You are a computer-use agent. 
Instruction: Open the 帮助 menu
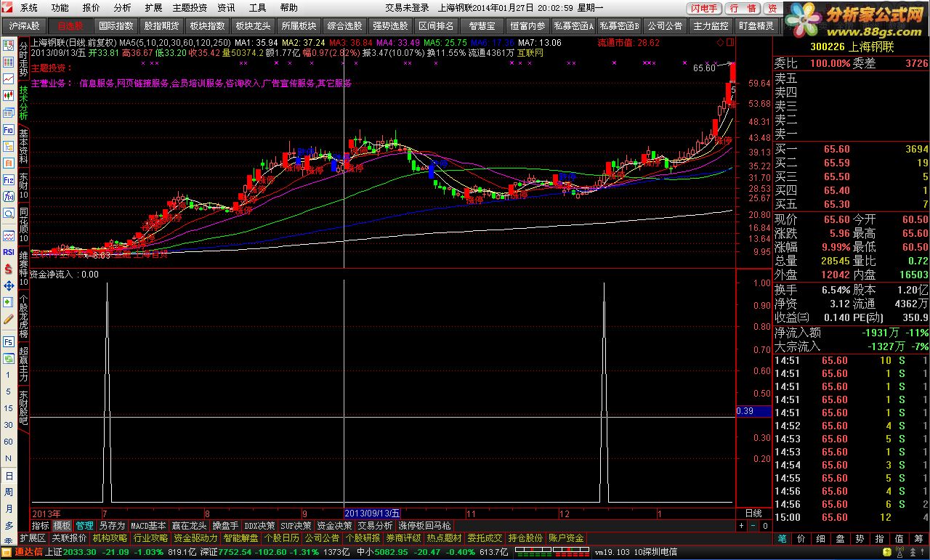coord(288,8)
